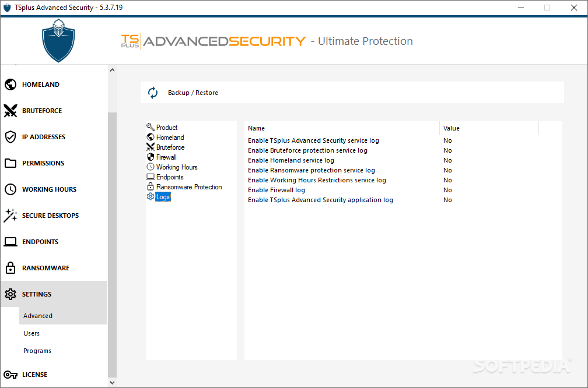Click the Ransomware padlock icon in sidebar

(x=10, y=268)
